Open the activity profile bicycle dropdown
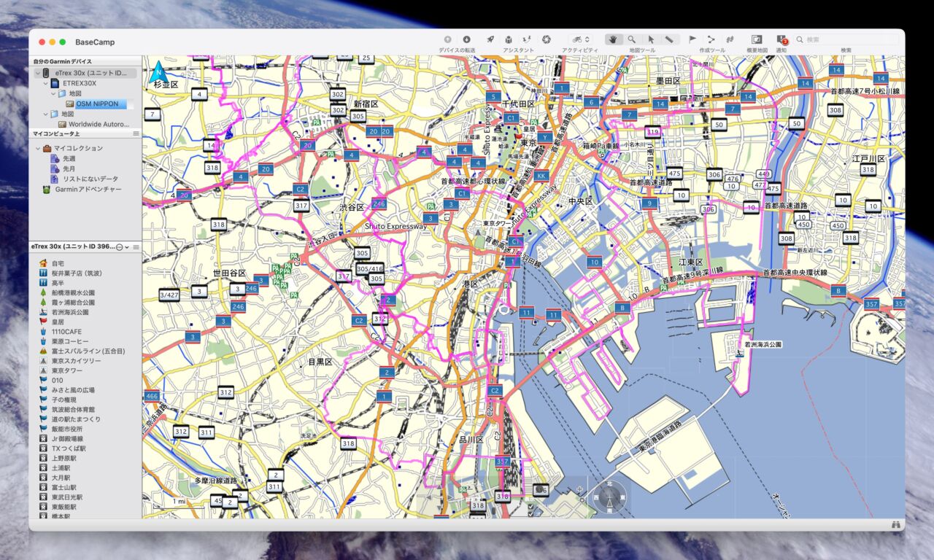Viewport: 934px width, 560px height. [x=580, y=39]
